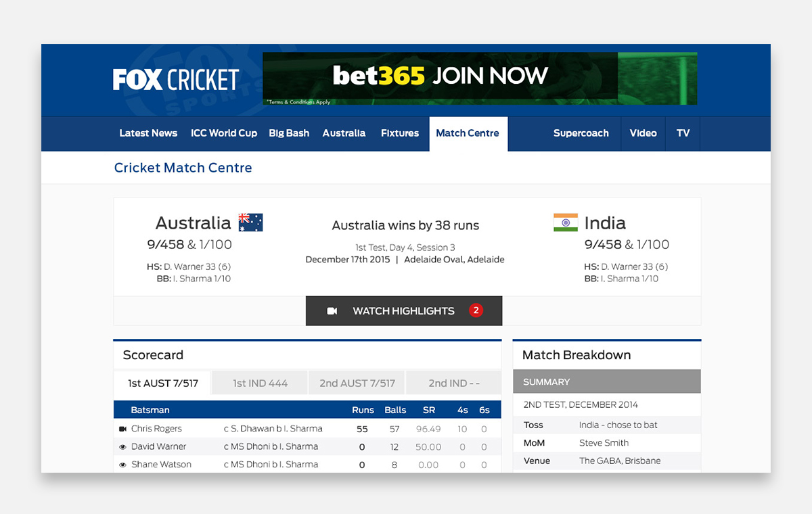Click the video camera icon beside Chris Rogers
Screen dimensions: 812x514
122,429
